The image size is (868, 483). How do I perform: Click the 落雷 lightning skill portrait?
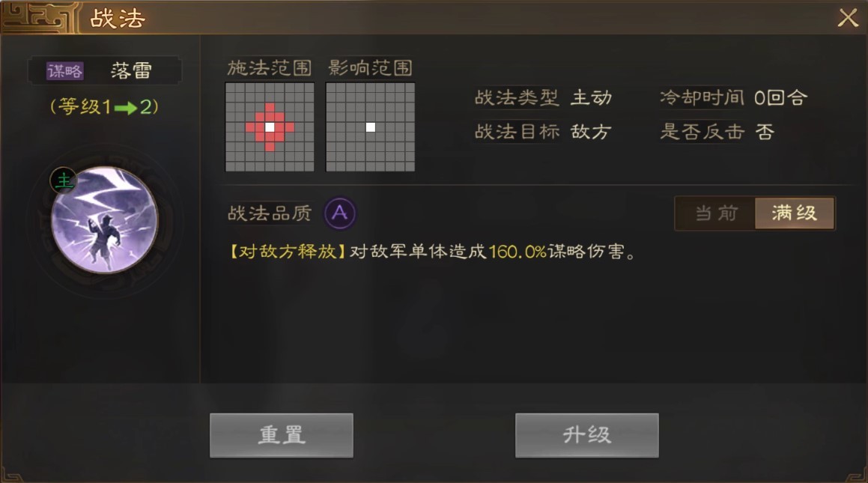(105, 220)
